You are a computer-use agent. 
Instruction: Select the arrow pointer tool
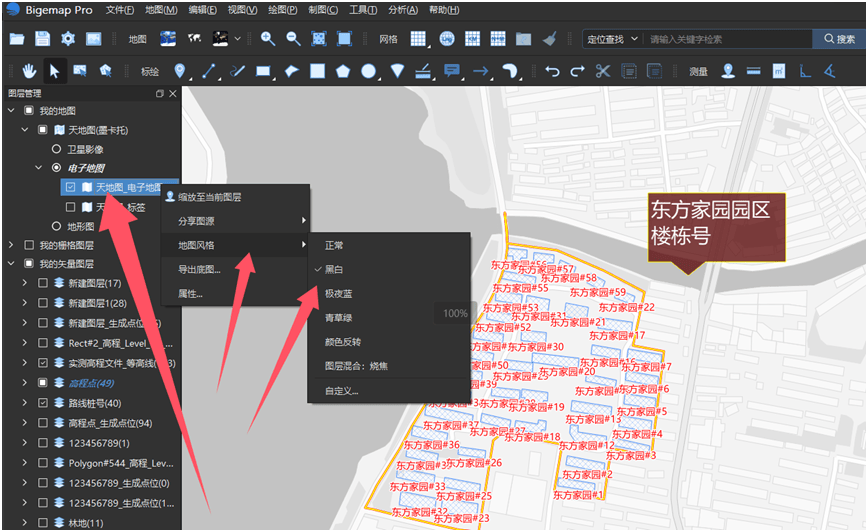54,71
